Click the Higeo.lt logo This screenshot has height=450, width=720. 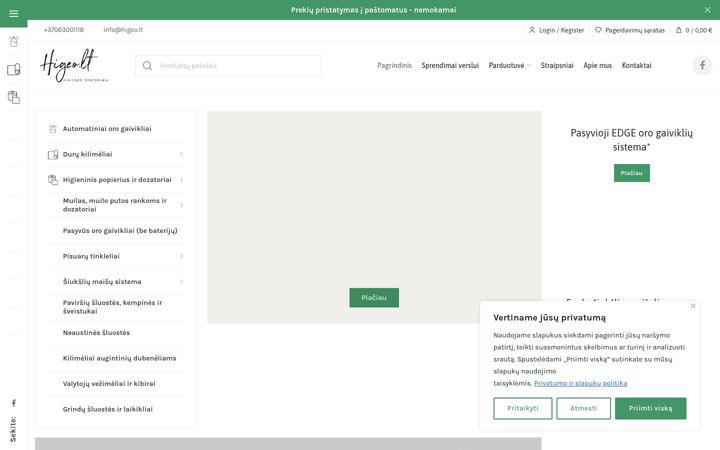point(74,65)
